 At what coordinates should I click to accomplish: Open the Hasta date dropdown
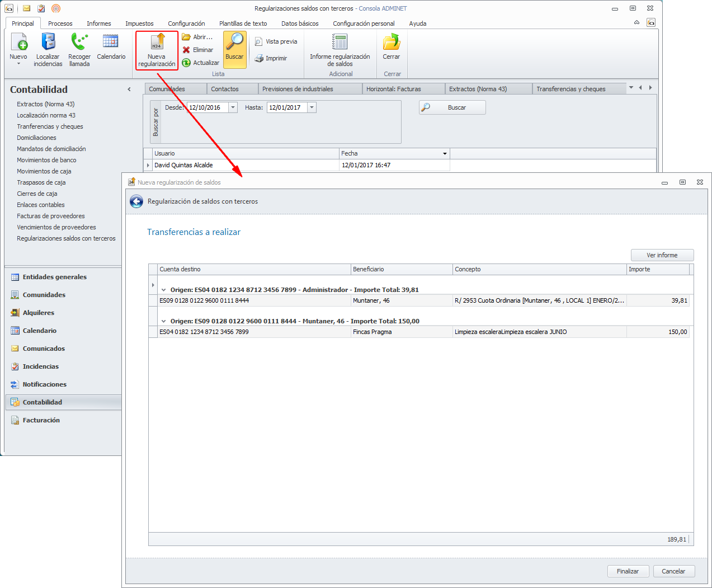point(312,107)
